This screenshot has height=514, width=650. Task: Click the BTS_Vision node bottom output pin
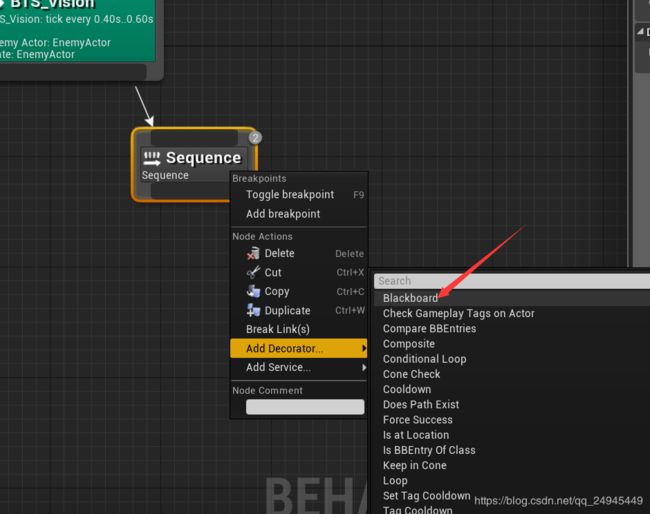[73, 71]
